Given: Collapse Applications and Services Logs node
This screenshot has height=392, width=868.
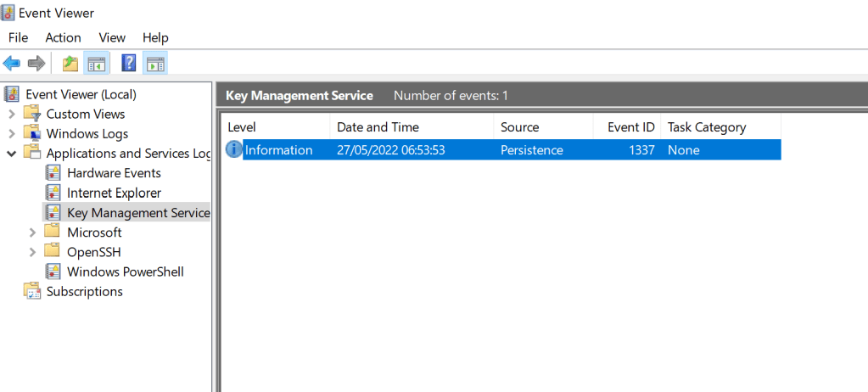Looking at the screenshot, I should pos(11,154).
